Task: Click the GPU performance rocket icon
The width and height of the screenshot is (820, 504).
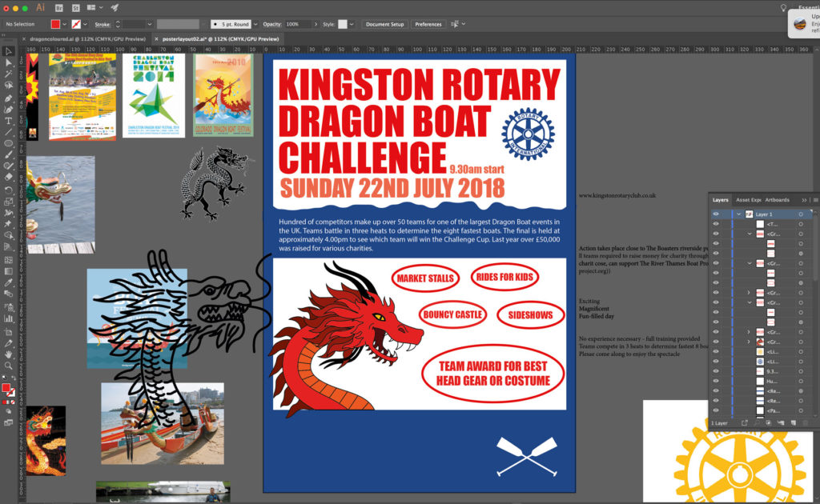Action: [x=115, y=8]
